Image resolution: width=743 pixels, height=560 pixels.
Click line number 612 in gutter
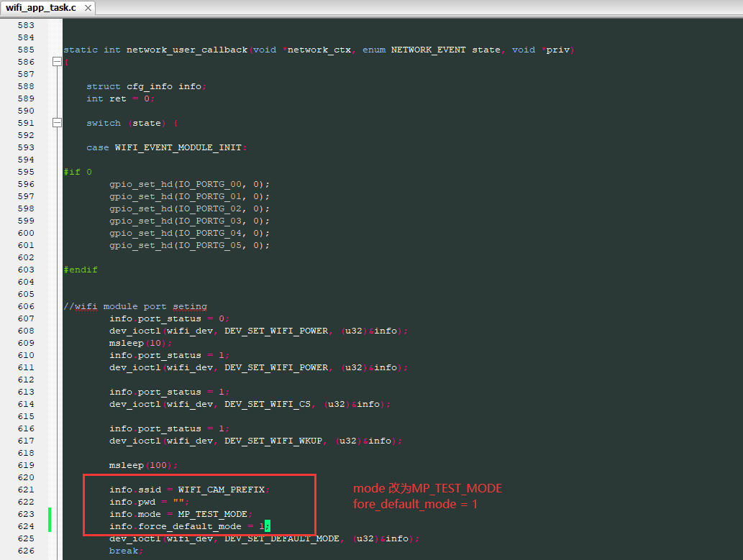pos(26,380)
